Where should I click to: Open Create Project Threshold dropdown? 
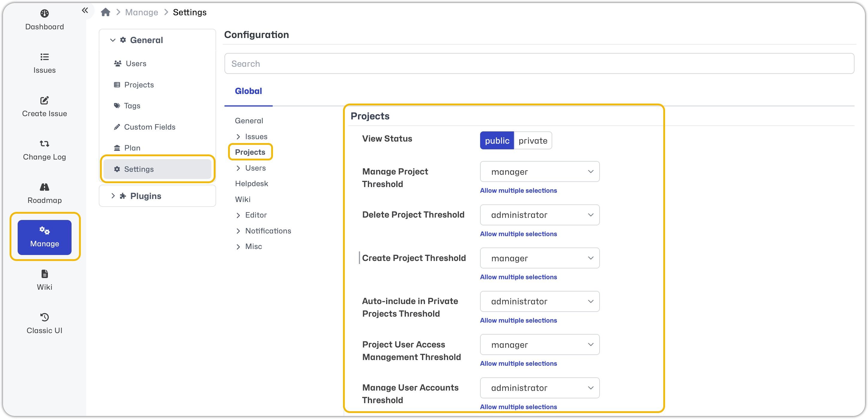pyautogui.click(x=539, y=258)
